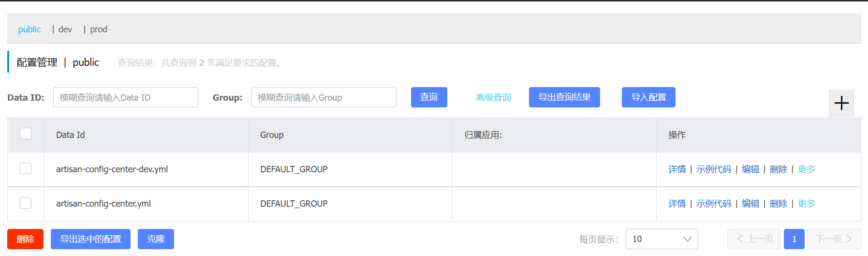Click the red 删除 bulk delete button
This screenshot has width=868, height=256.
25,239
